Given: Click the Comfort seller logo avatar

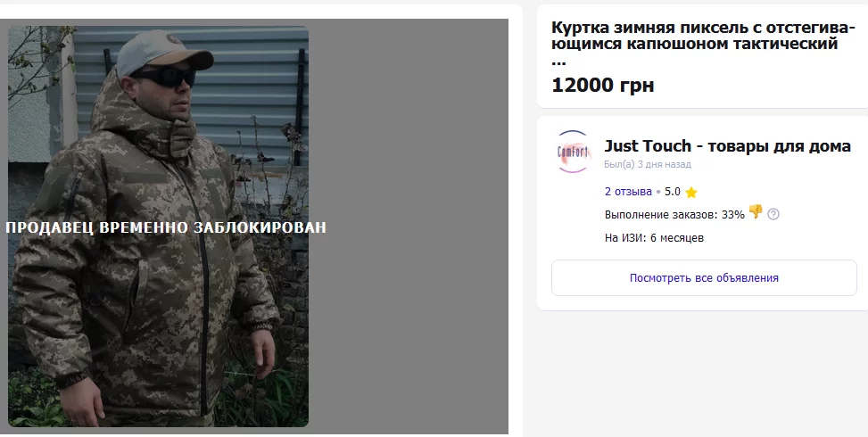Looking at the screenshot, I should [573, 152].
